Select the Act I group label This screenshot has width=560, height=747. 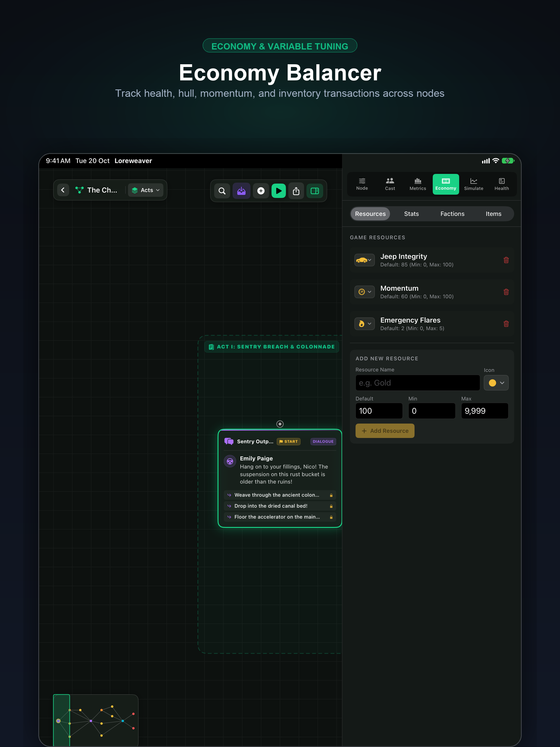tap(272, 347)
